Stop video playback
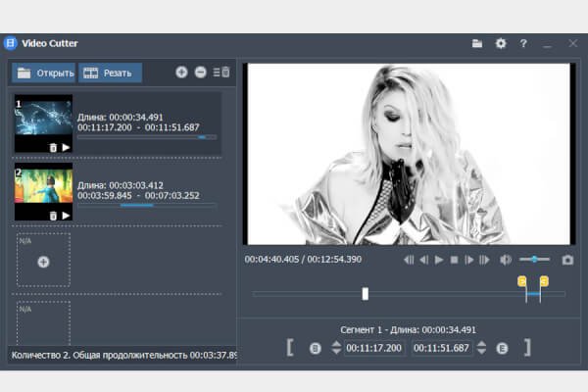This screenshot has height=392, width=588. point(454,260)
